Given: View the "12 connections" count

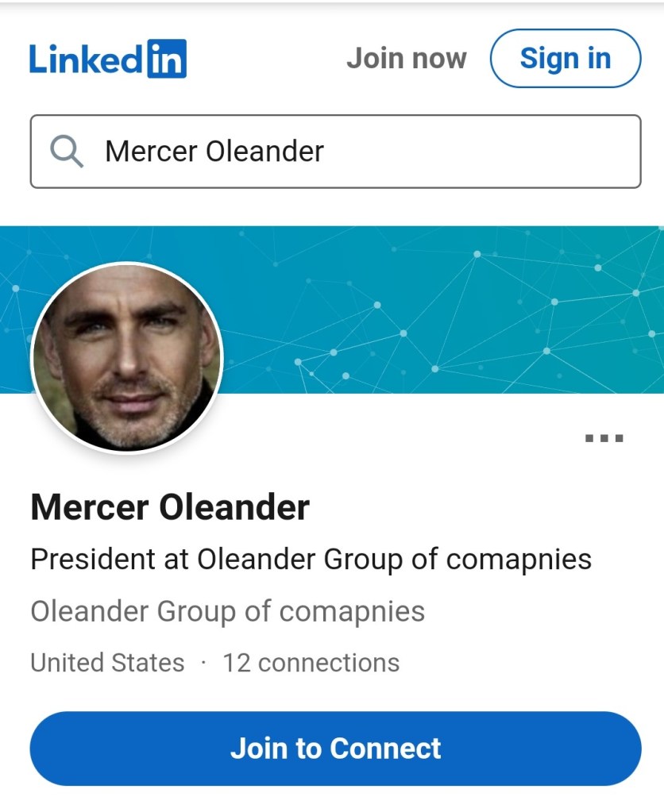Looking at the screenshot, I should (x=311, y=662).
